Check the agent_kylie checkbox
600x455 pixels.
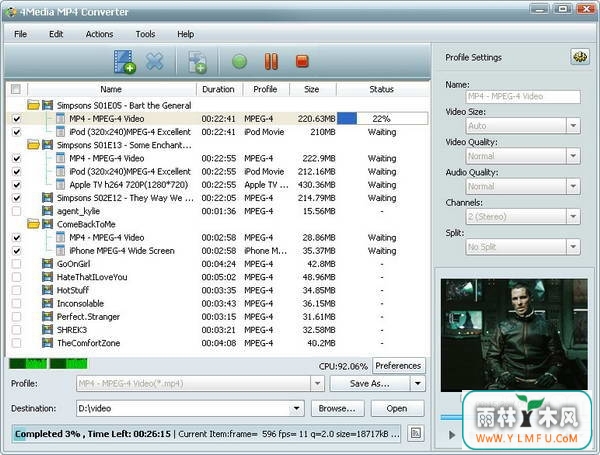click(16, 211)
